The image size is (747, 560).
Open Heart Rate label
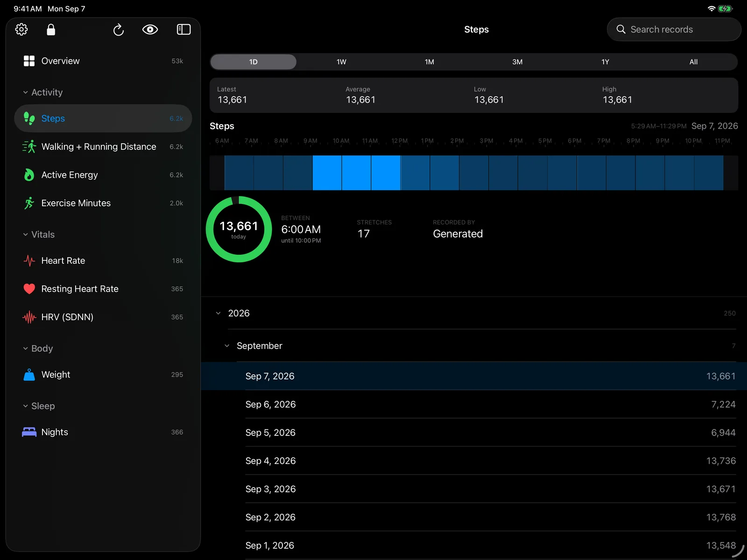(x=63, y=260)
